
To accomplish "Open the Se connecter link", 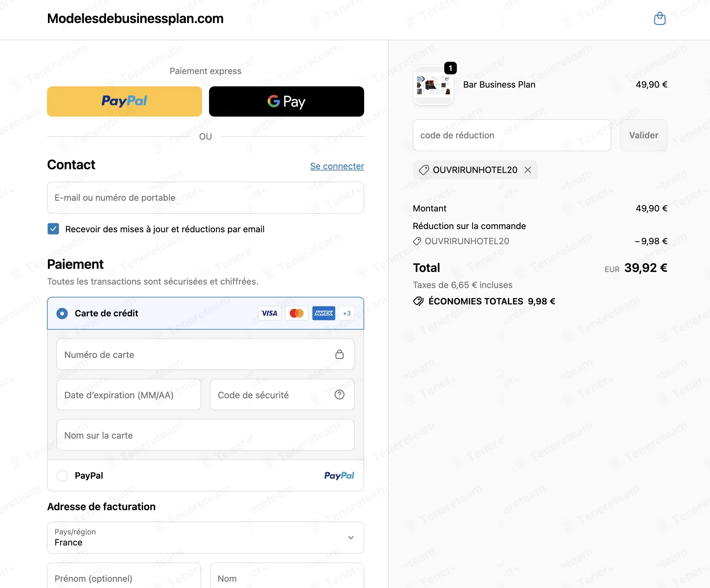I will (337, 166).
